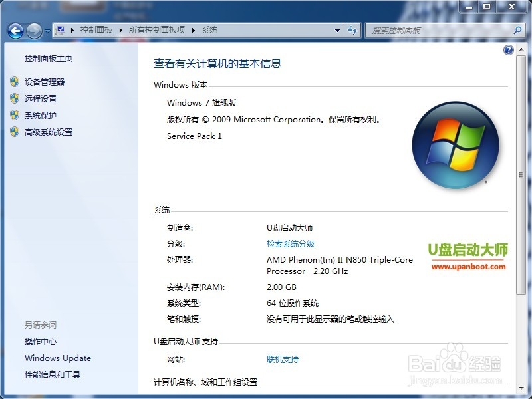532x399 pixels.
Task: Click the scrollbar up arrow
Action: 521,49
